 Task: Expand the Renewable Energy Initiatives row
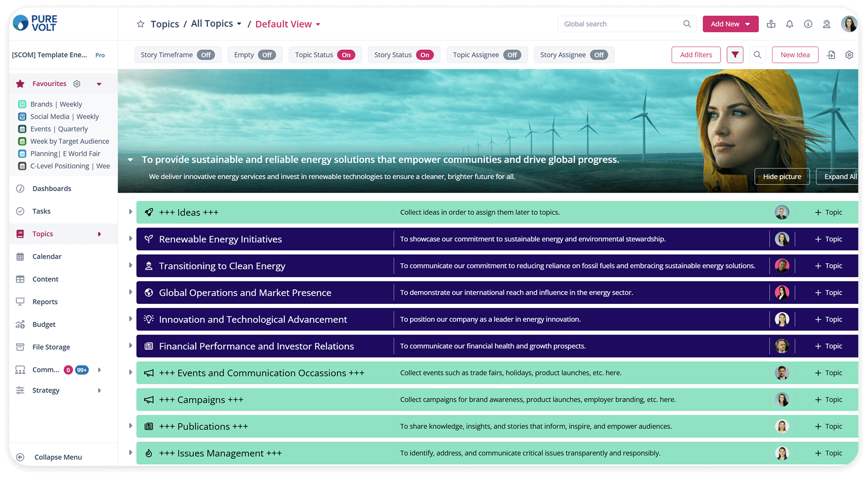click(x=131, y=239)
